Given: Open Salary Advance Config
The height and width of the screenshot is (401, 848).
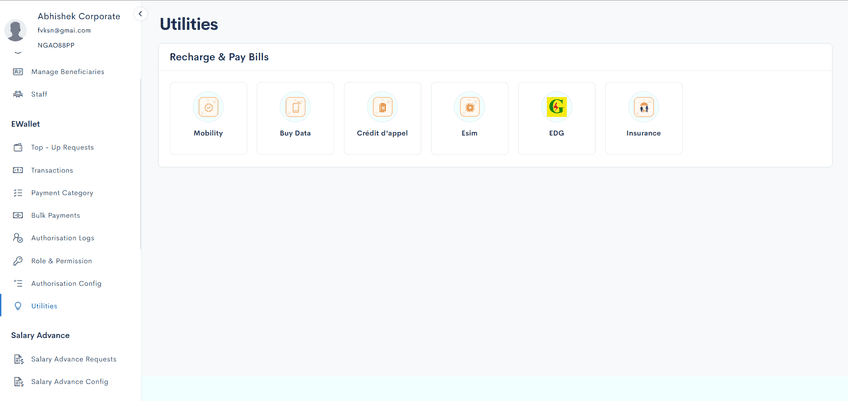Looking at the screenshot, I should 69,382.
